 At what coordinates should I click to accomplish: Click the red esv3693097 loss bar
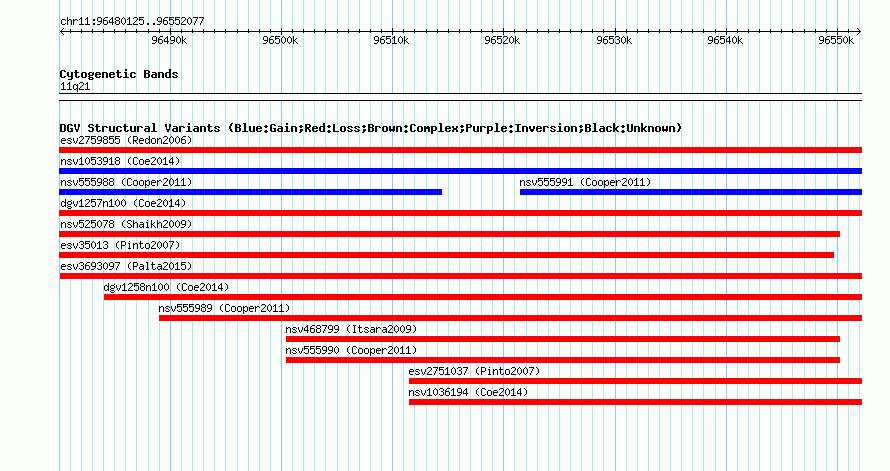[460, 276]
